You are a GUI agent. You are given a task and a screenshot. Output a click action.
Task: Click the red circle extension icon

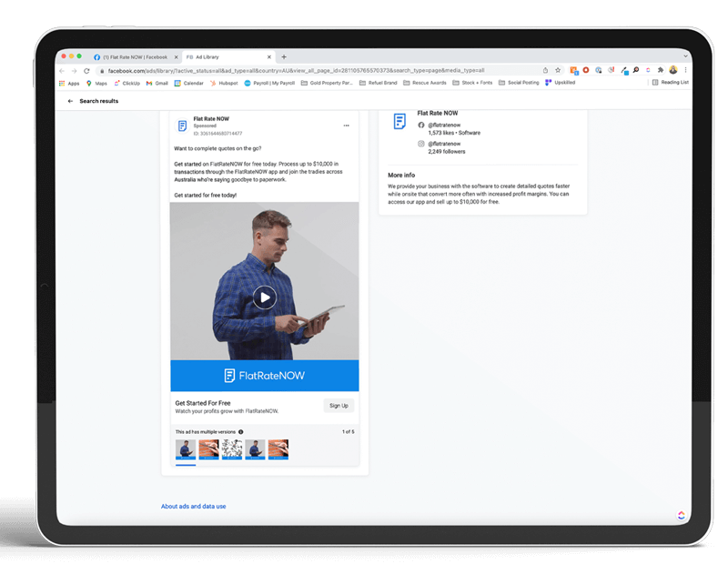click(586, 70)
